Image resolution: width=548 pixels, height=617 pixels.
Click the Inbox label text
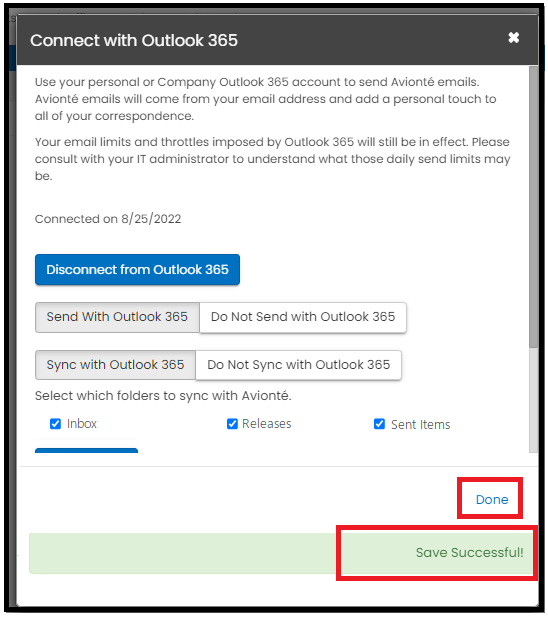[x=81, y=424]
